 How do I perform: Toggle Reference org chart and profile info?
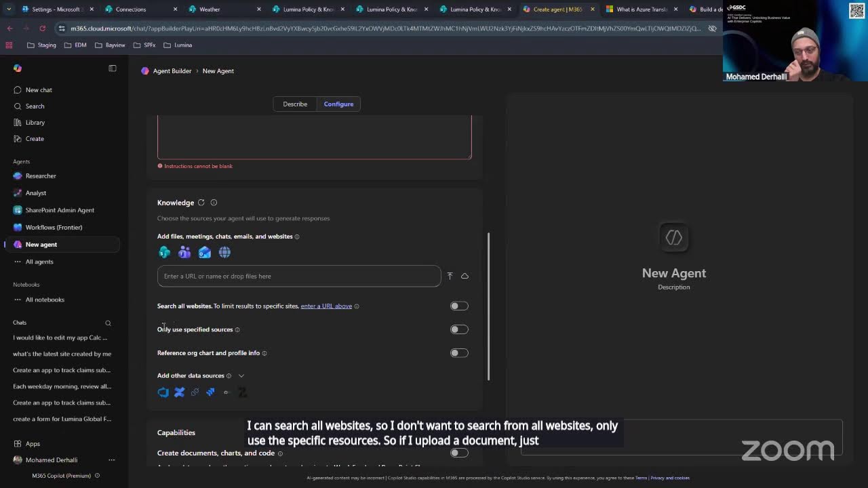(459, 353)
